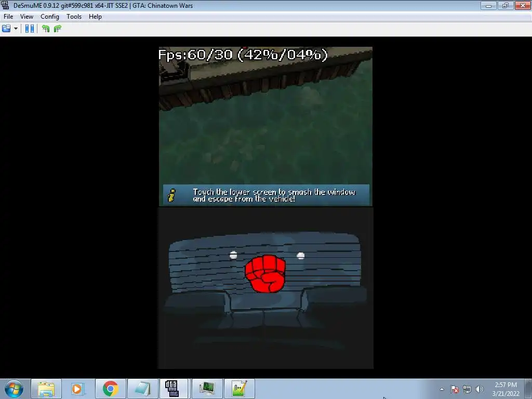Click the rotate clockwise toolbar icon

tap(57, 29)
